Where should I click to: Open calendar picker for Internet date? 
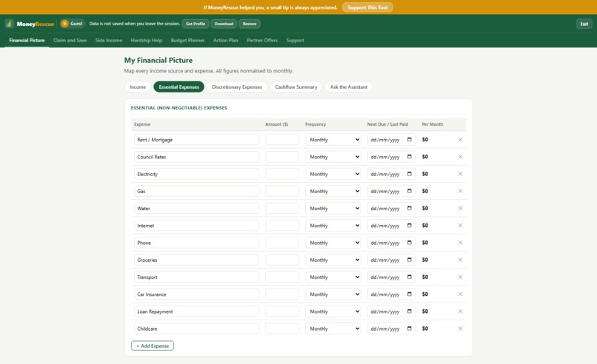point(410,226)
